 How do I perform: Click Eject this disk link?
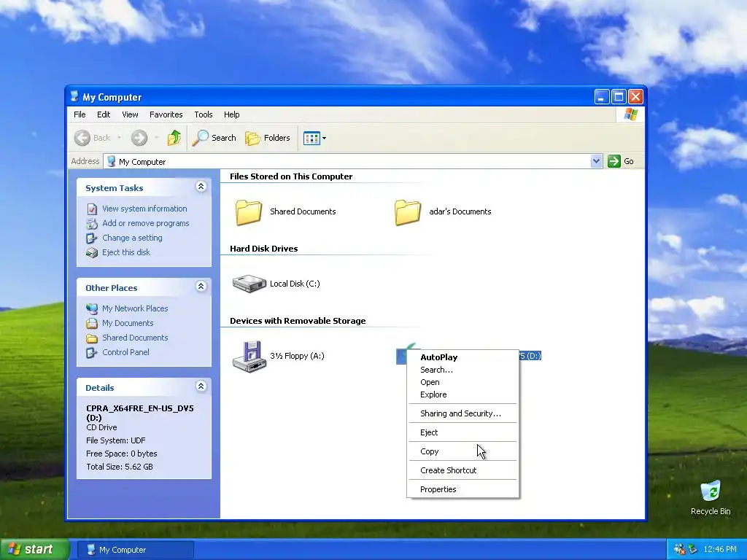coord(125,252)
